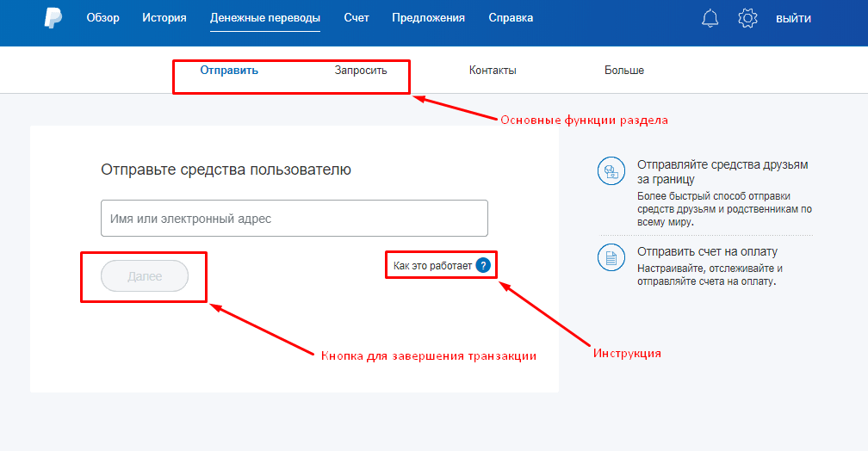The image size is (868, 451).
Task: Switch to the Отправить tab
Action: coord(229,71)
